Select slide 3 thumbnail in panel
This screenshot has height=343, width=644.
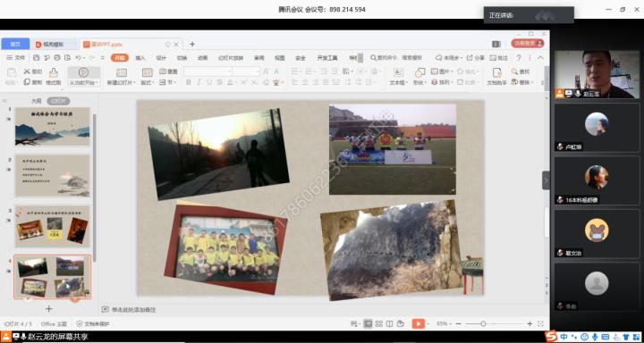[x=53, y=227]
